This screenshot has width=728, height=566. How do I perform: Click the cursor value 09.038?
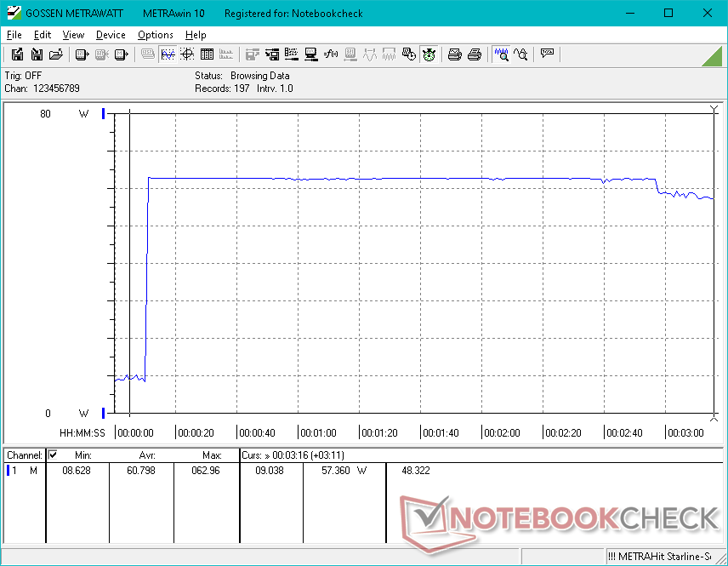(x=270, y=471)
